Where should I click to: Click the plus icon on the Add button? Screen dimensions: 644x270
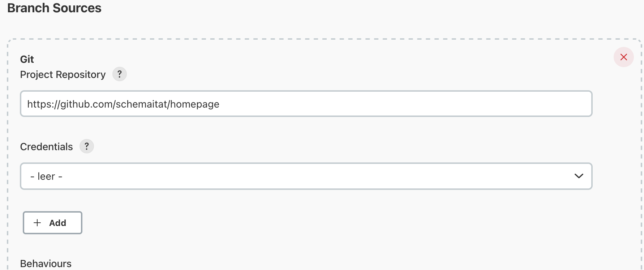tap(37, 223)
